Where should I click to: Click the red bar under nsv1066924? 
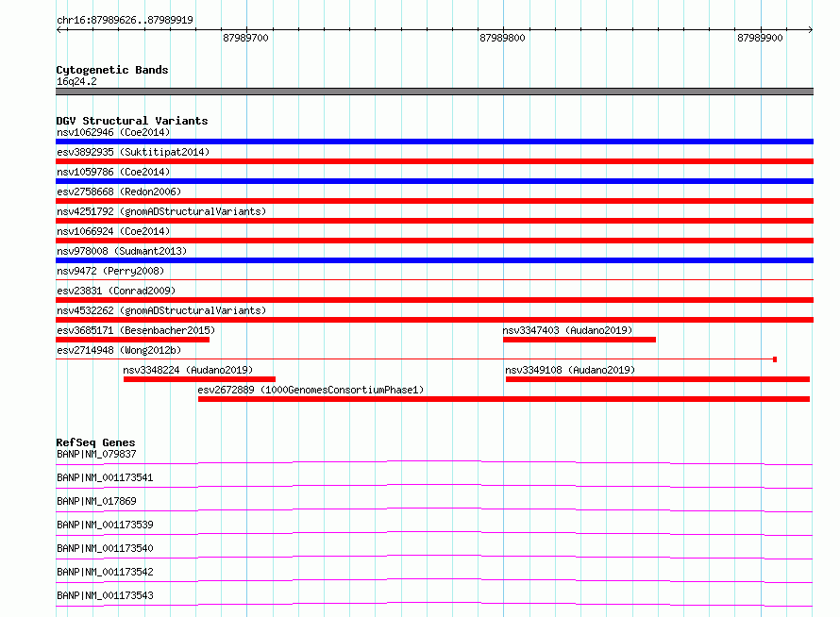(434, 241)
